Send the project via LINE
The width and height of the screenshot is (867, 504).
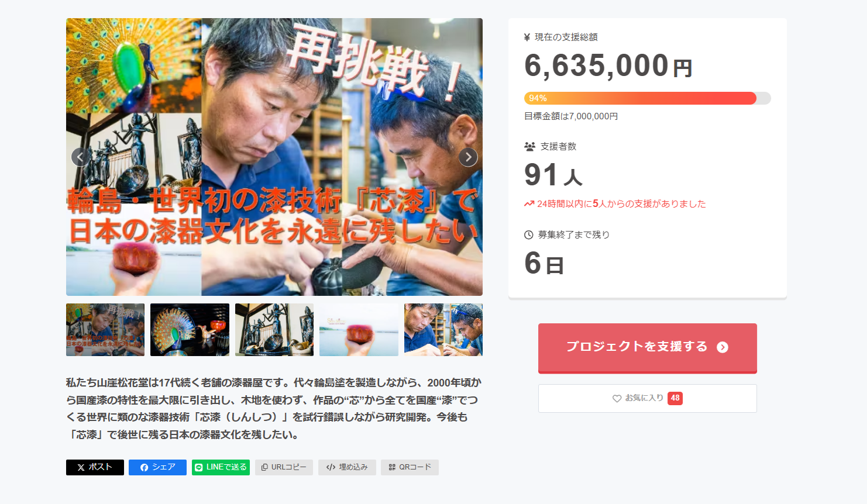(221, 467)
